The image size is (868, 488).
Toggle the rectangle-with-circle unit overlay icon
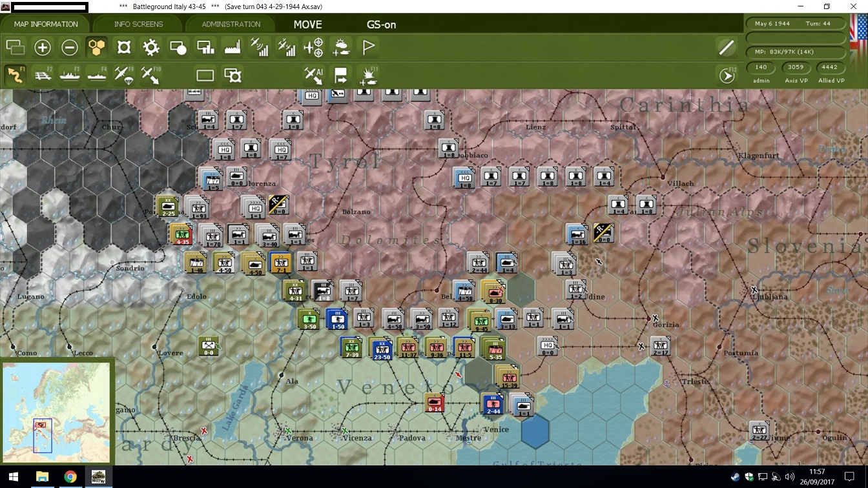(x=178, y=47)
